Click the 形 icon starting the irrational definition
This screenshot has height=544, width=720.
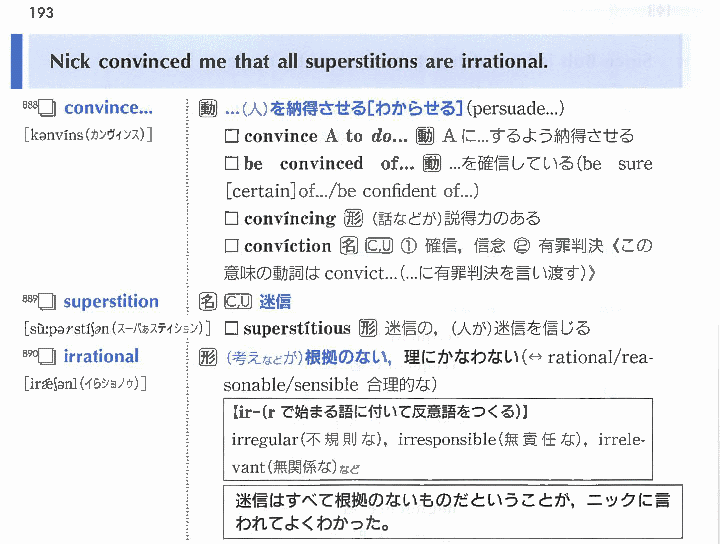208,356
